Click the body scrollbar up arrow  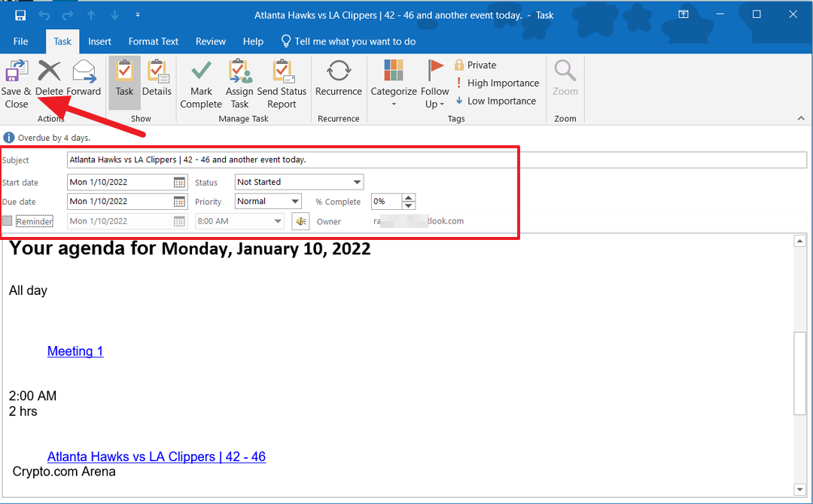[x=799, y=242]
